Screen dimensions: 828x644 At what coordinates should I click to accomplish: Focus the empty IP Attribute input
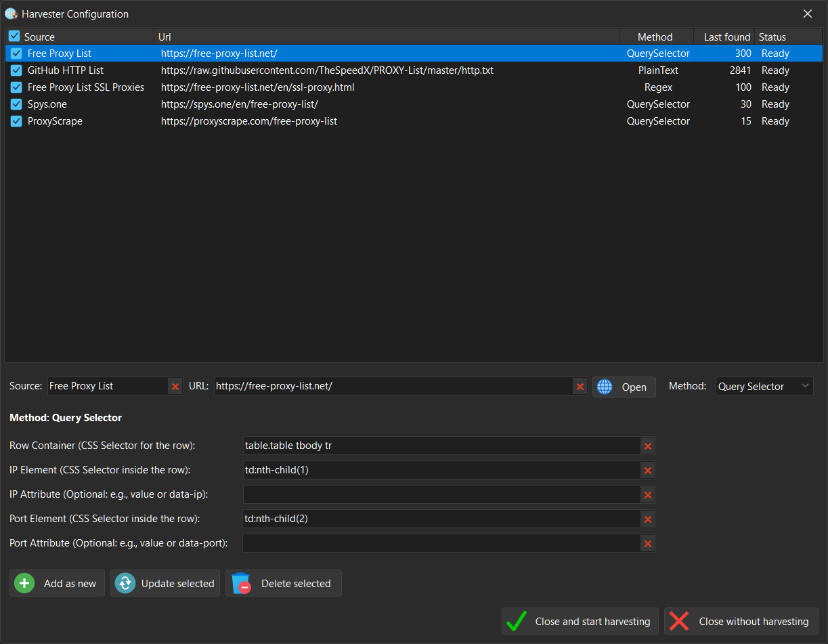tap(441, 494)
